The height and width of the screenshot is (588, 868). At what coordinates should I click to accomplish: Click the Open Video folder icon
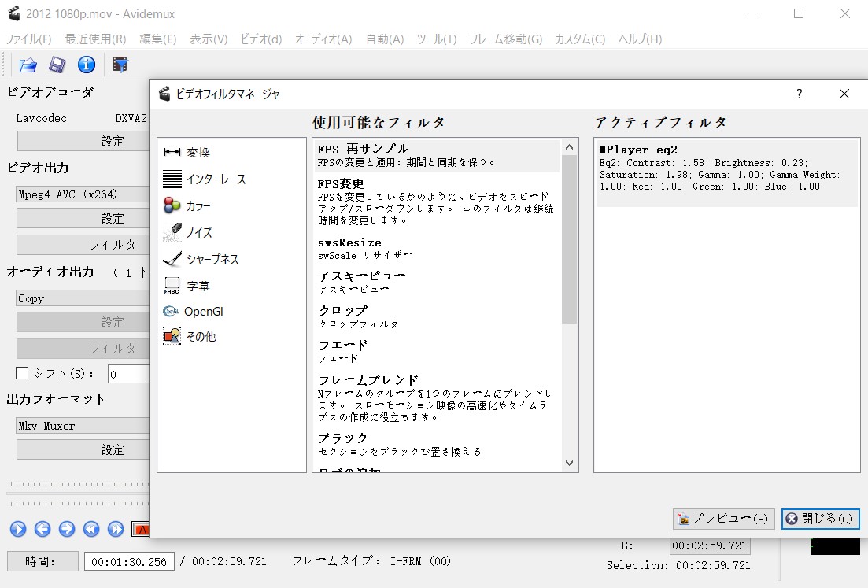[28, 65]
